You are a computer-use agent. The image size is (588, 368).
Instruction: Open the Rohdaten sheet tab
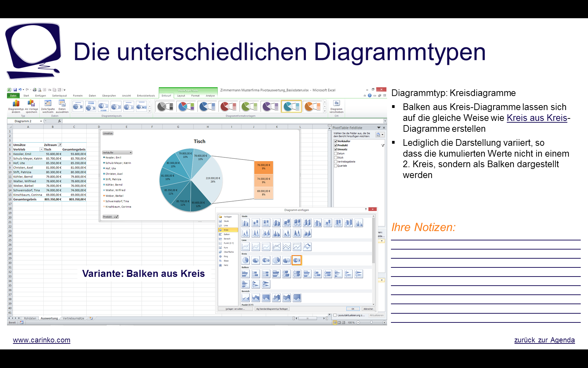click(30, 318)
